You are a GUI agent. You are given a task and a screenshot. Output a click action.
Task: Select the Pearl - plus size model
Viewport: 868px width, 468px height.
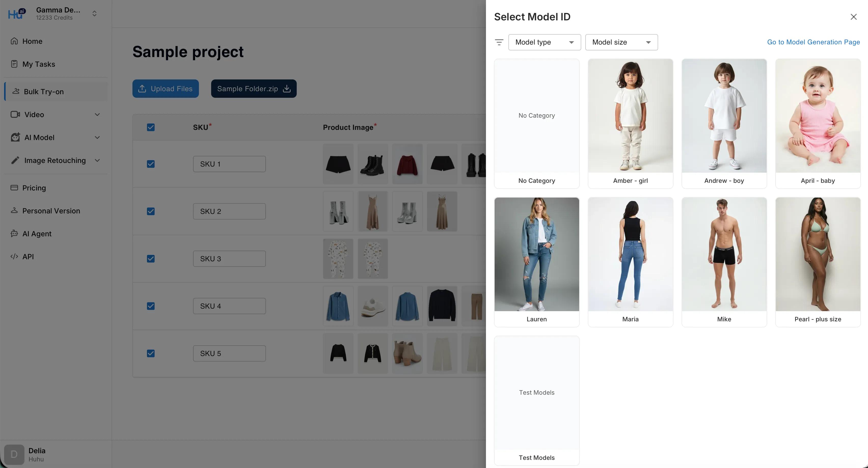click(818, 262)
